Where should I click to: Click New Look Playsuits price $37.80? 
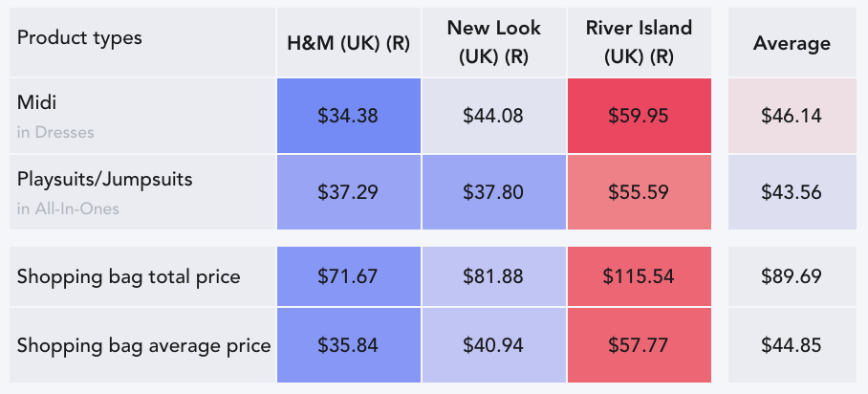point(494,192)
